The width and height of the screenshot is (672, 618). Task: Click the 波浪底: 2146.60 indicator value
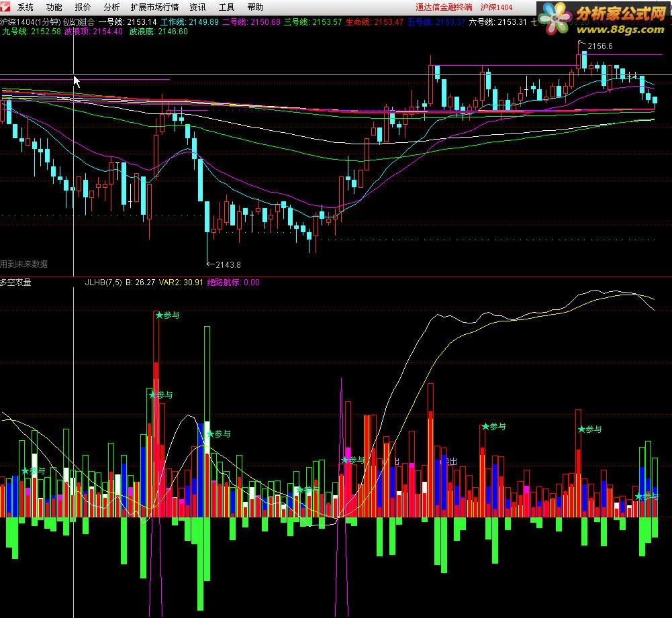point(158,32)
